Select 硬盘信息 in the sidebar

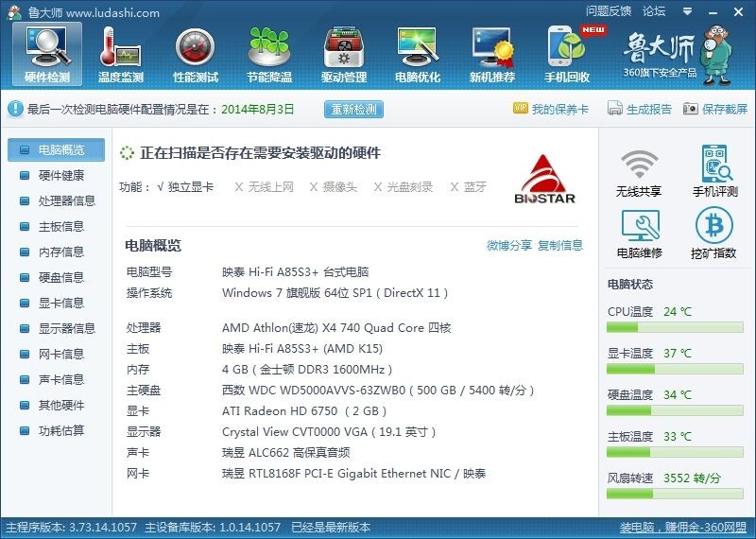coord(60,277)
